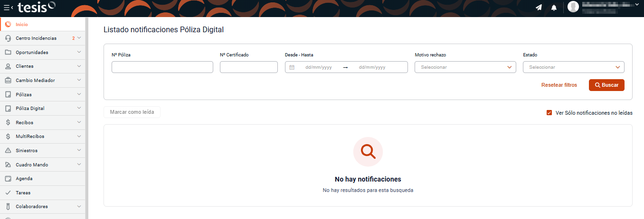Focus the Nº Póliza input field
644x219 pixels.
(162, 67)
